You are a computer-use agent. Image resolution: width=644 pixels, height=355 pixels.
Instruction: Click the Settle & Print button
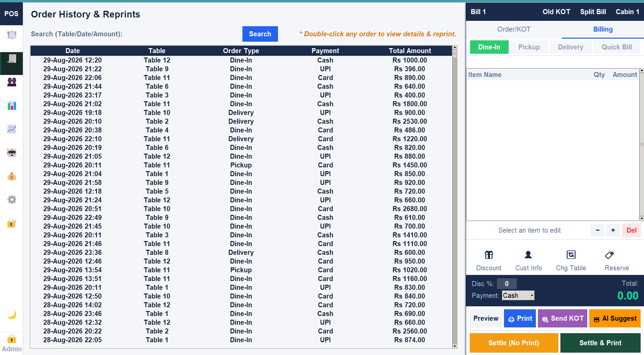(600, 343)
